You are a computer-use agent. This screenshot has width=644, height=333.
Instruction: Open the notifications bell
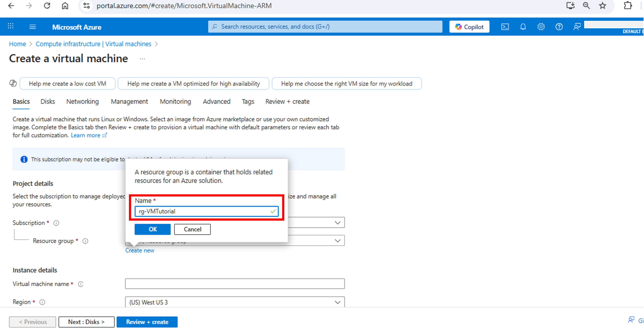tap(523, 27)
